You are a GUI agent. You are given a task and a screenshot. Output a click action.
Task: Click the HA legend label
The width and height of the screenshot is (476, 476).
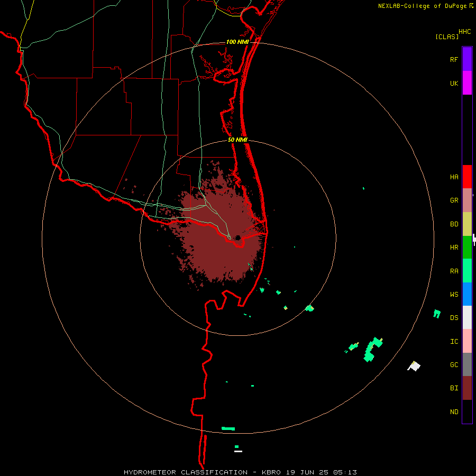point(454,177)
